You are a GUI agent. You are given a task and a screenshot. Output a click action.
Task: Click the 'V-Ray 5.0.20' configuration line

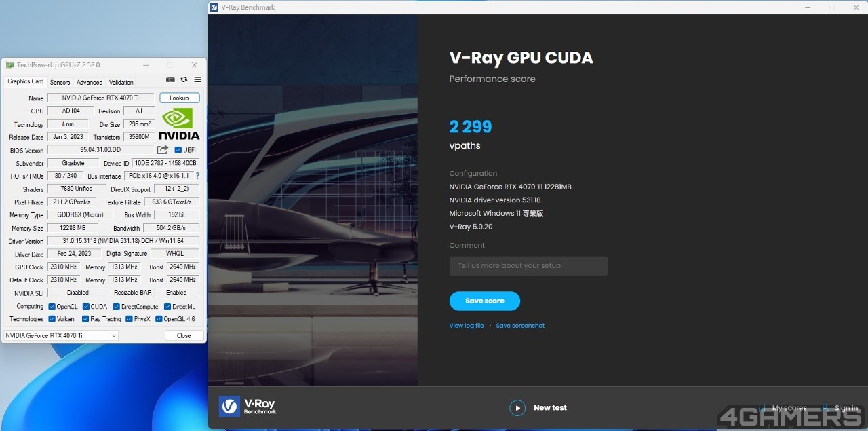tap(471, 227)
